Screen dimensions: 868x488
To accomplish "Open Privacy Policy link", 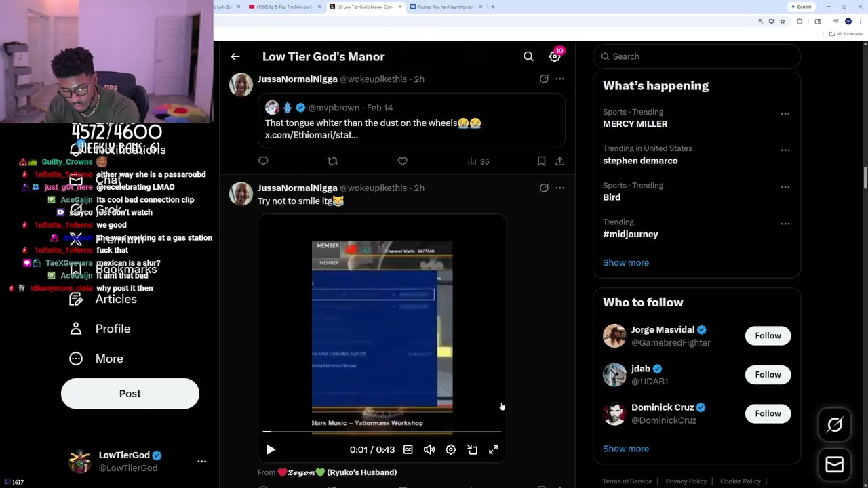I will 686,481.
